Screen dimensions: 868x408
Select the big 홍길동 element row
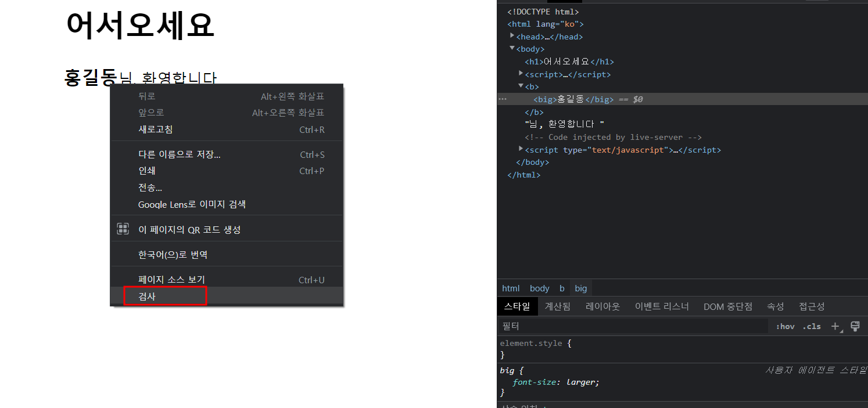[x=682, y=99]
